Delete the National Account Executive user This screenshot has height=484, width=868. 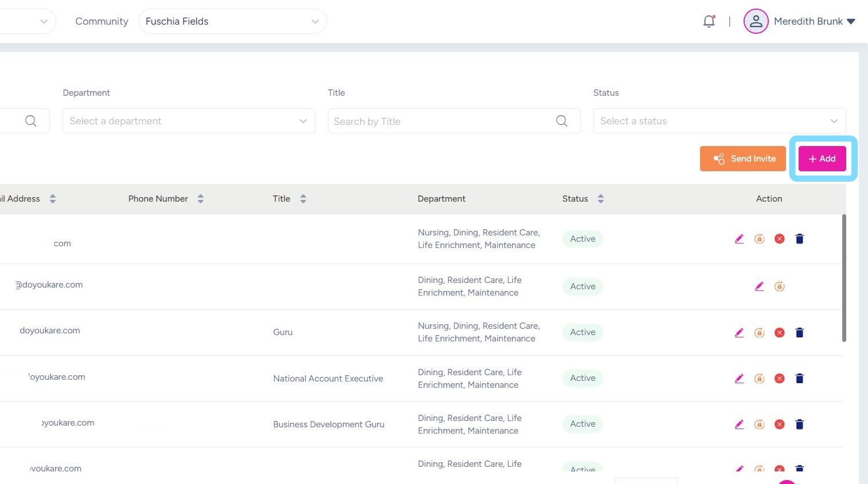pyautogui.click(x=800, y=379)
